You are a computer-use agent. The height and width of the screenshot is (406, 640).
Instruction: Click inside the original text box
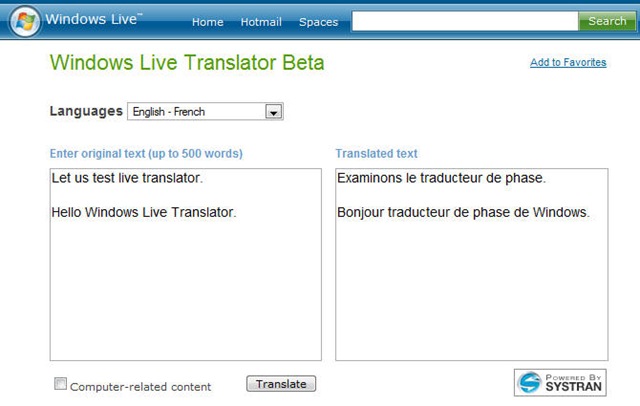click(x=186, y=264)
